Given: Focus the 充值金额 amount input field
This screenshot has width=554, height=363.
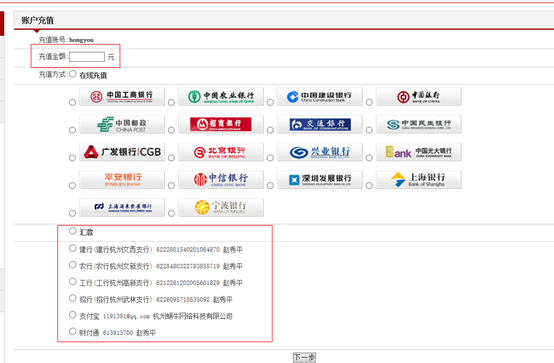Looking at the screenshot, I should point(87,57).
